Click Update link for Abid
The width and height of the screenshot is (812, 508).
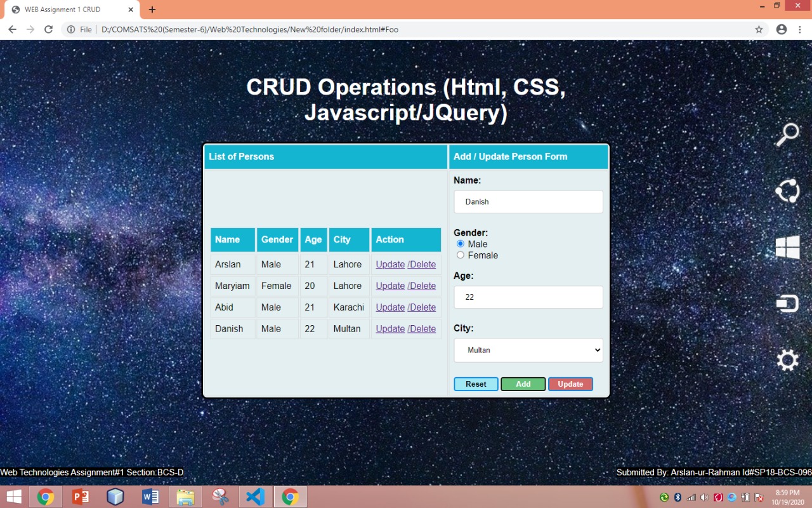(390, 307)
